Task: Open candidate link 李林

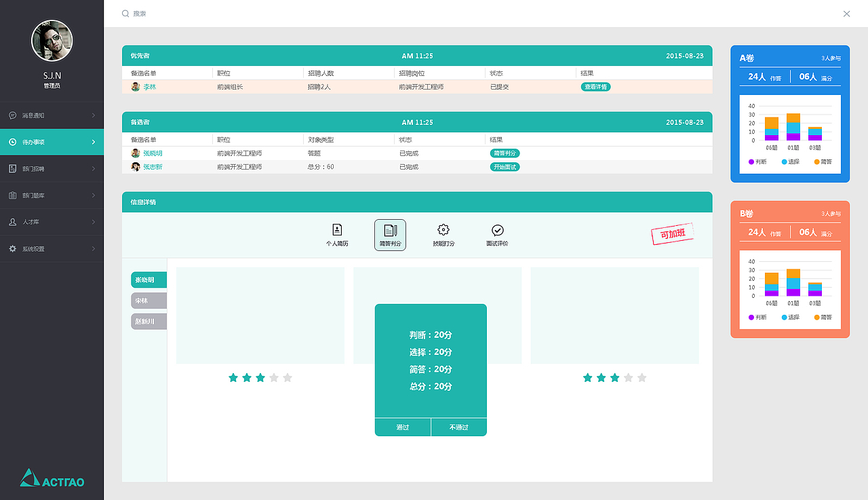Action: 149,87
